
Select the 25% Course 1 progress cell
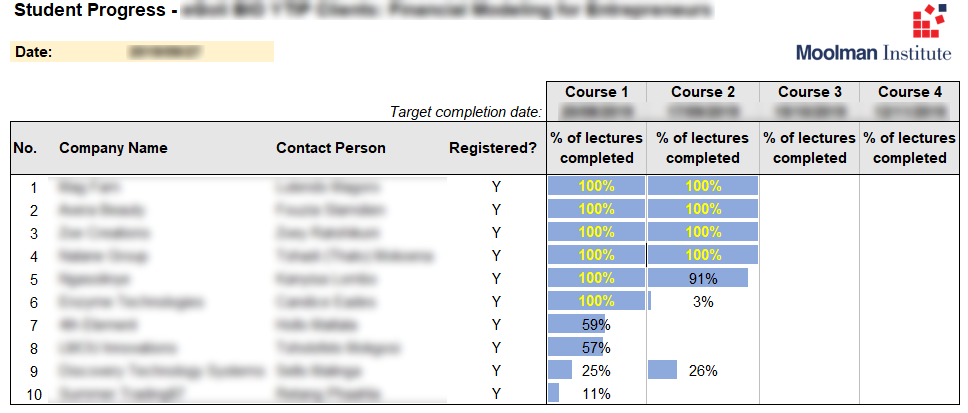click(596, 370)
